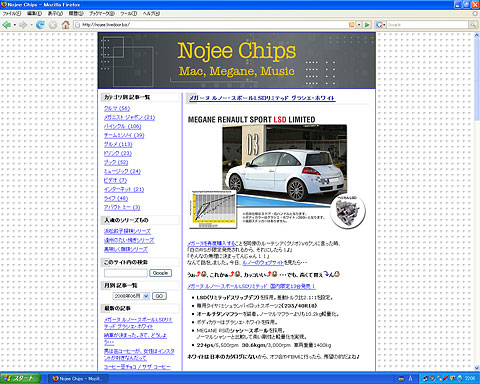
Task: Open the 履歴 (History) menu
Action: pyautogui.click(x=76, y=13)
